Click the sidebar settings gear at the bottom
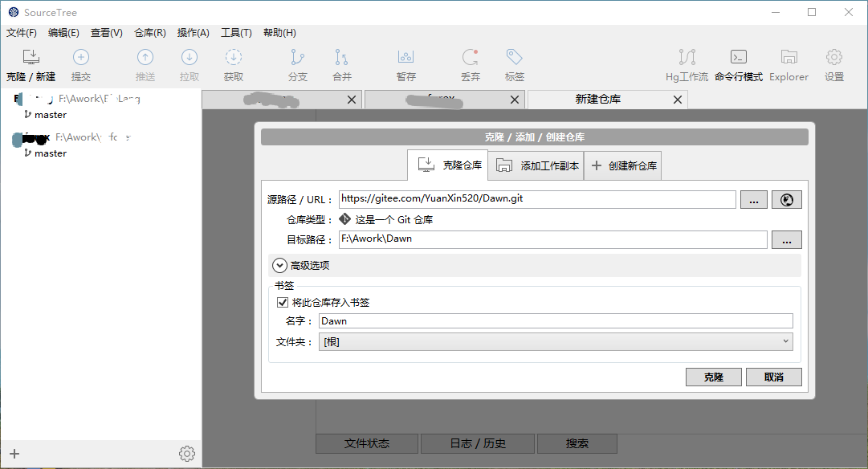Image resolution: width=868 pixels, height=469 pixels. click(187, 454)
